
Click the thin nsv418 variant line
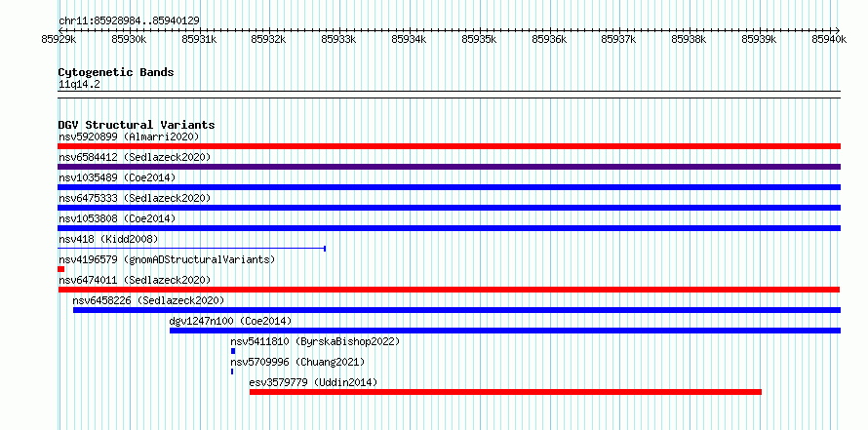pyautogui.click(x=191, y=249)
